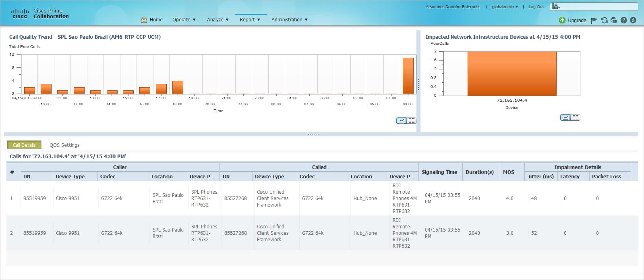Click Cisco Unified Client Services Framework in row 1
The height and width of the screenshot is (280, 644).
[x=273, y=199]
